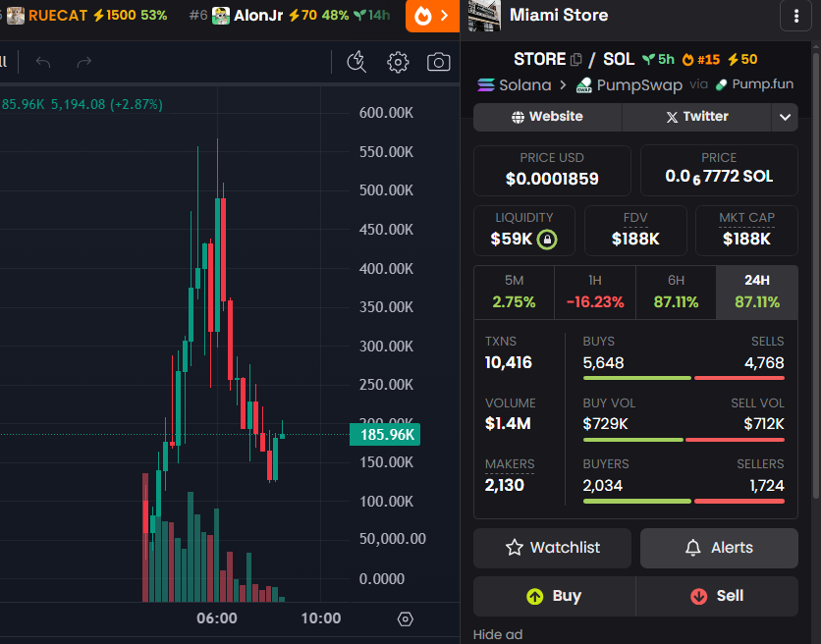This screenshot has width=821, height=644.
Task: Select the 1H timeframe tab
Action: [595, 292]
